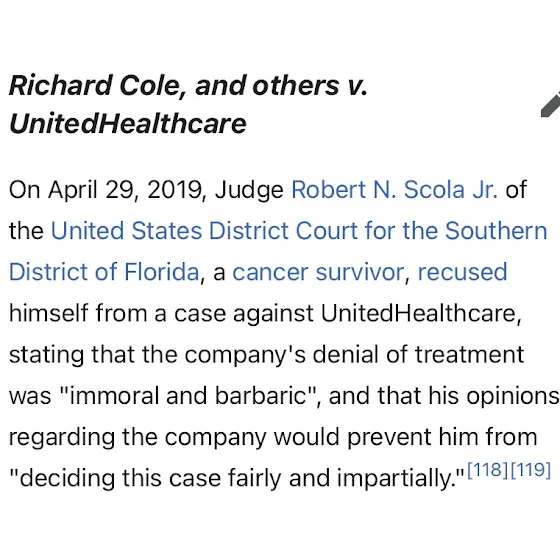
Task: Click the word "Judge" in the paragraph
Action: point(249,190)
